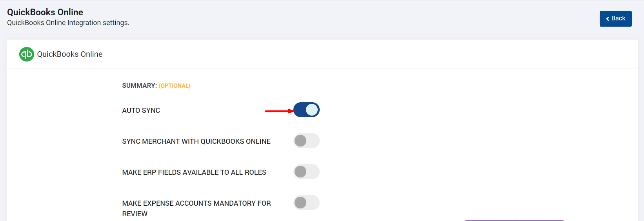Viewport: 644px width, 221px height.
Task: Click the white knob of Auto Sync switch
Action: (x=312, y=110)
